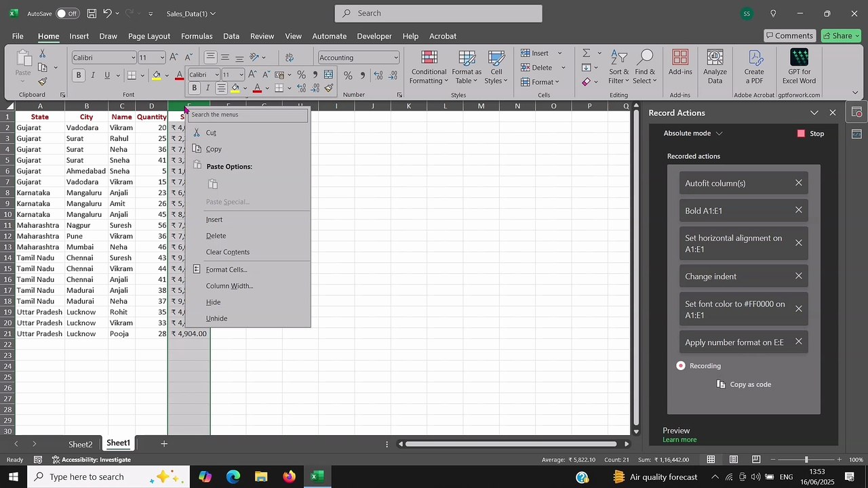Click the mini toolbar Center alignment icon

[221, 88]
